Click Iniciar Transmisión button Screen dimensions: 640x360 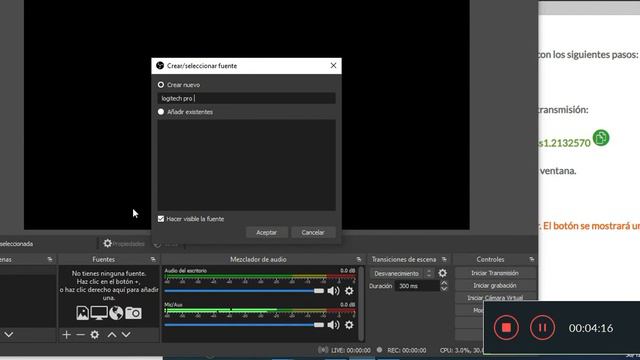point(495,273)
